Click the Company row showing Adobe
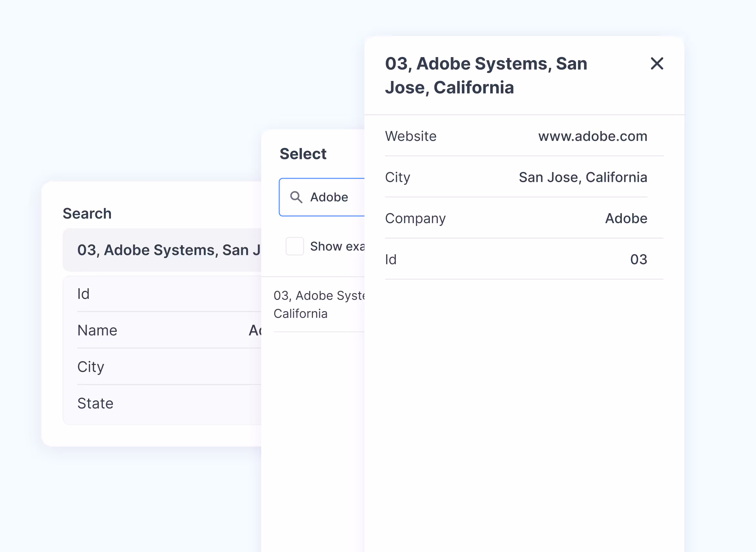The image size is (756, 552). [415, 219]
